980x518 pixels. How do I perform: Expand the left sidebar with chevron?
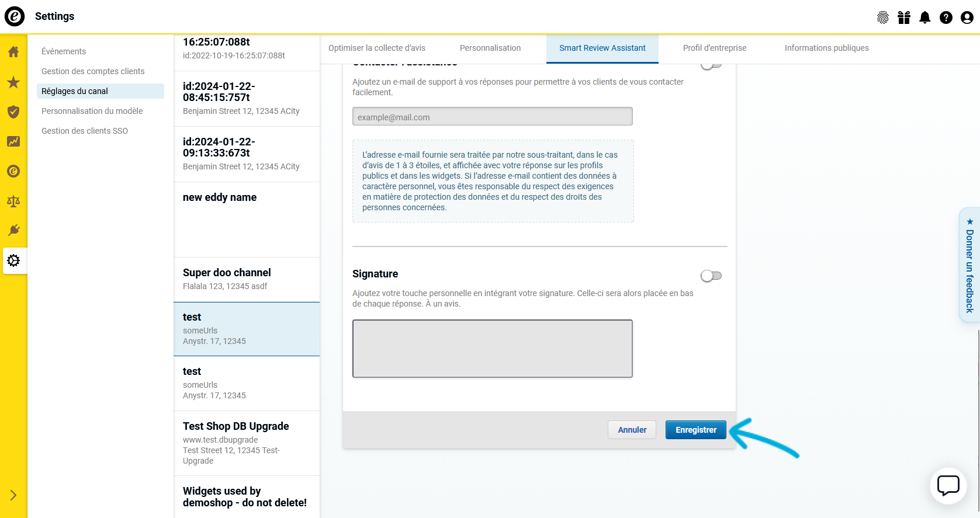point(13,495)
